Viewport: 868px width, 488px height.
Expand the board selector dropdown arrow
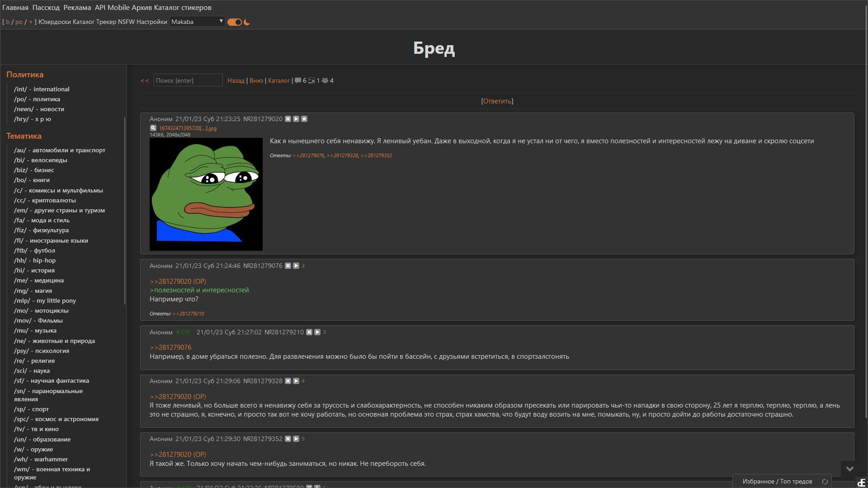point(221,21)
